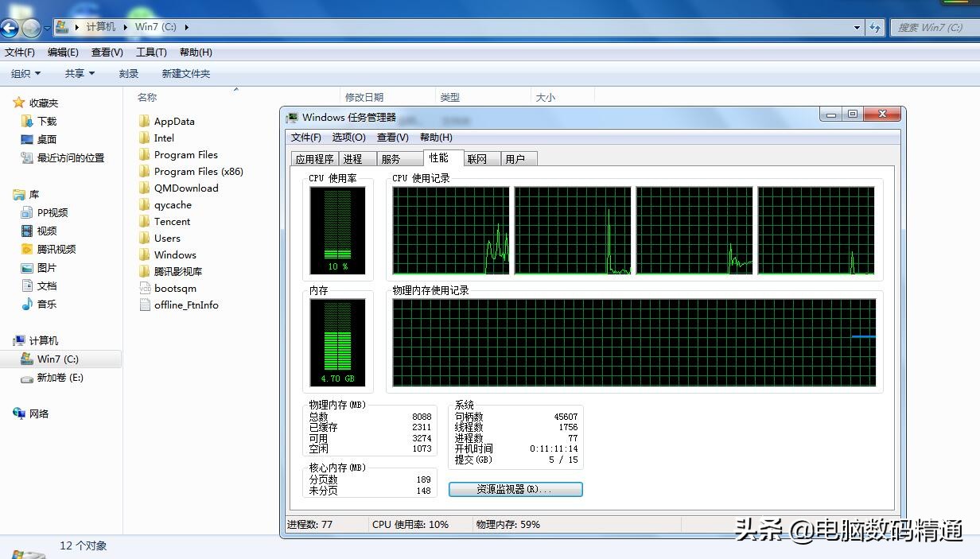Click the 资源监视器(R)... button
Screen dimensions: 980x559
515,490
